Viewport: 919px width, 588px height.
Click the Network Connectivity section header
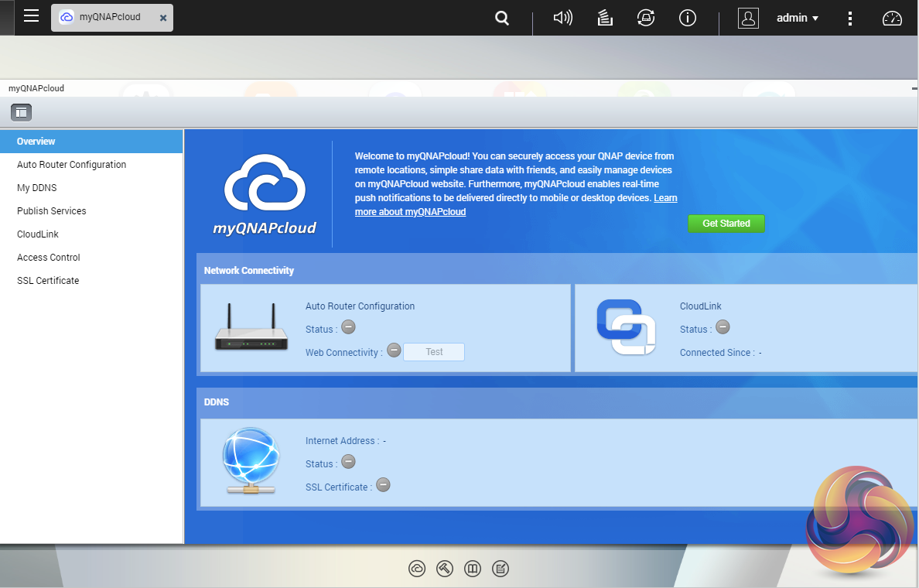[248, 270]
